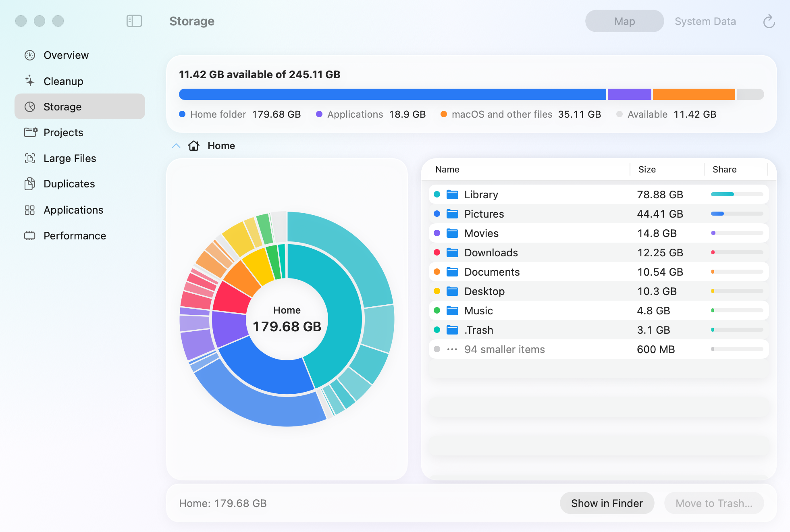Screen dimensions: 790x532
Task: Click the Home 179.68 GB chart center
Action: click(287, 319)
